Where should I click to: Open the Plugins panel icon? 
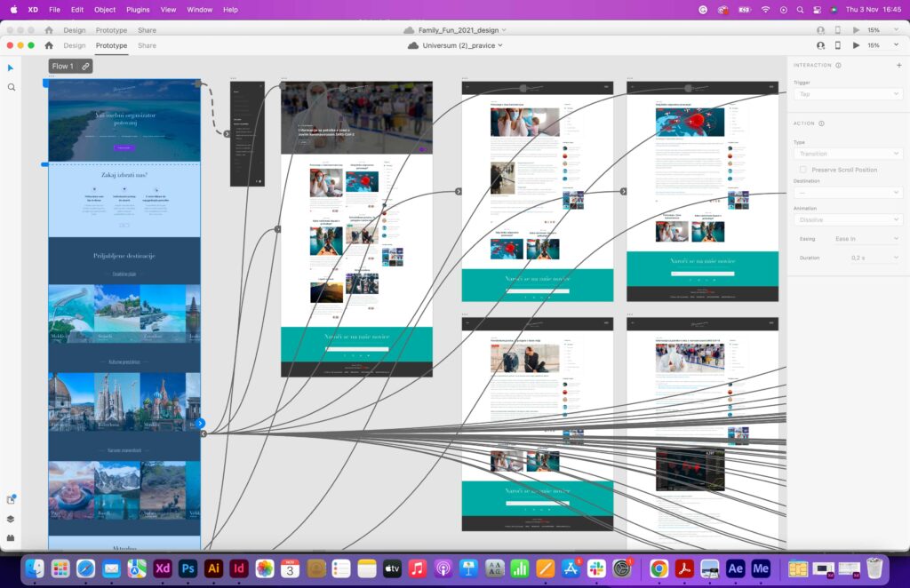coord(11,537)
